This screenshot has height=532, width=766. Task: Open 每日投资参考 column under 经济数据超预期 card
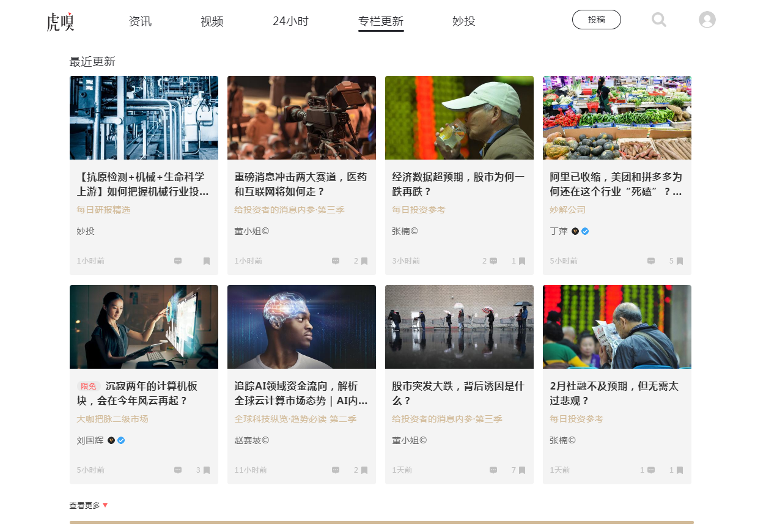click(x=419, y=210)
